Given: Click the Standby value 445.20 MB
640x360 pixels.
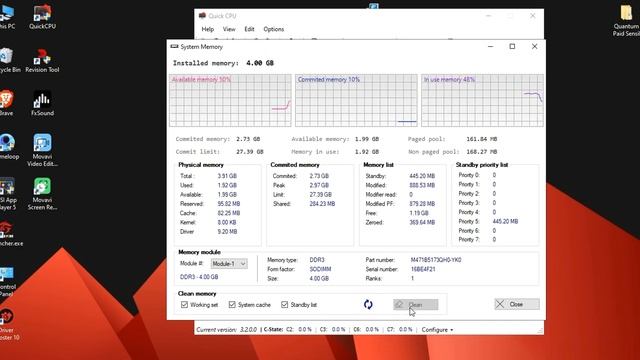Looking at the screenshot, I should tap(422, 176).
